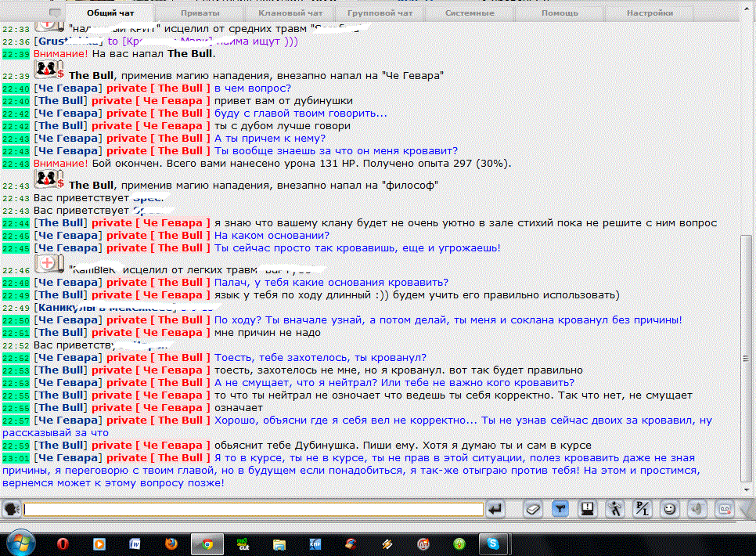Screen dimensions: 756x556
Task: Switch to the Chrome taskbar window
Action: pyautogui.click(x=207, y=544)
